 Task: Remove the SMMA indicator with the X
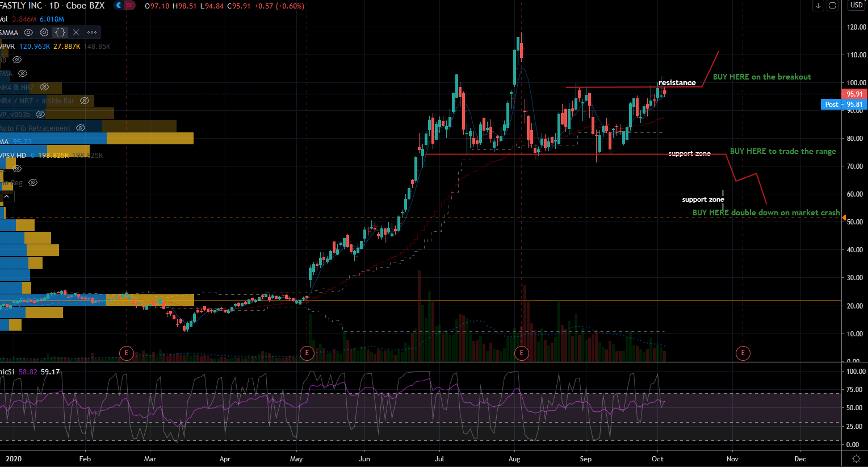(x=76, y=33)
